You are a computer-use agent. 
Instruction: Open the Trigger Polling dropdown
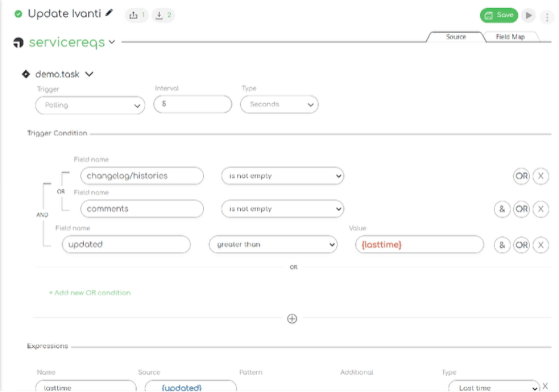coord(90,106)
